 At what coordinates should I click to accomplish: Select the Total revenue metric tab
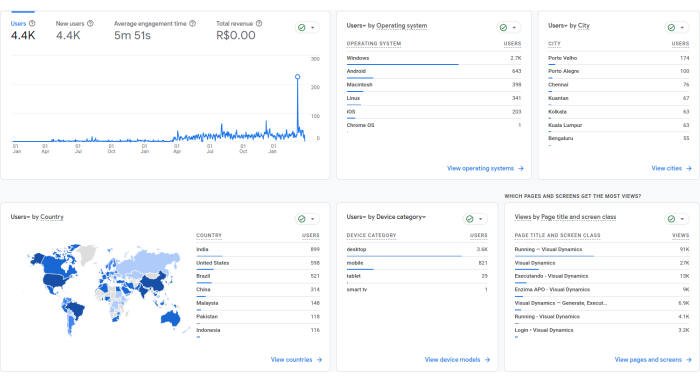[x=239, y=30]
